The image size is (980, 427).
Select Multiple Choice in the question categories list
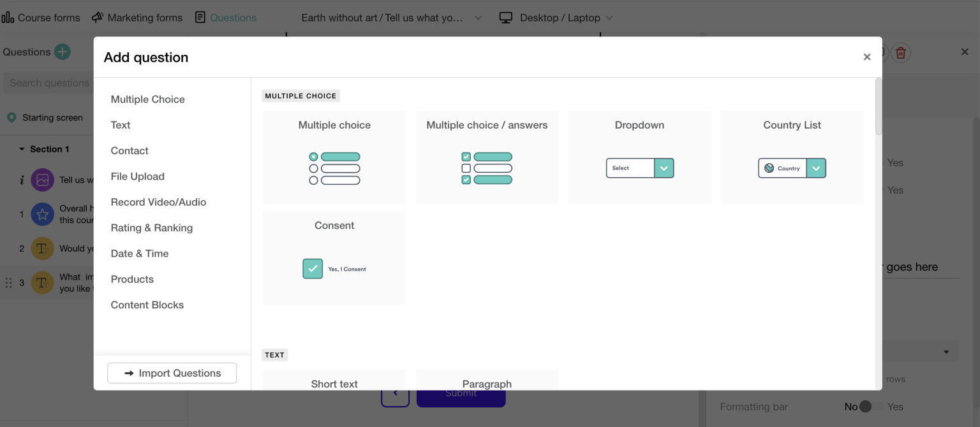(147, 99)
